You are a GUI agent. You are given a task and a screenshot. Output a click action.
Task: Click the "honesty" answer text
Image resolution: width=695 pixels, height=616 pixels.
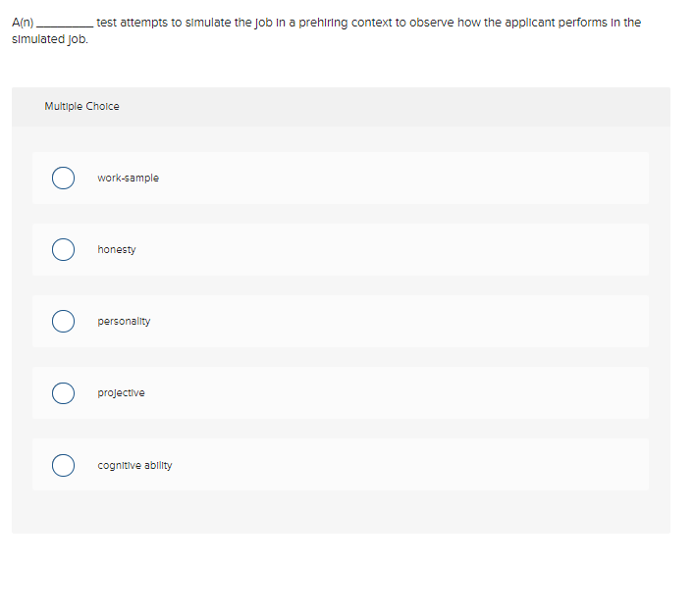(x=117, y=250)
